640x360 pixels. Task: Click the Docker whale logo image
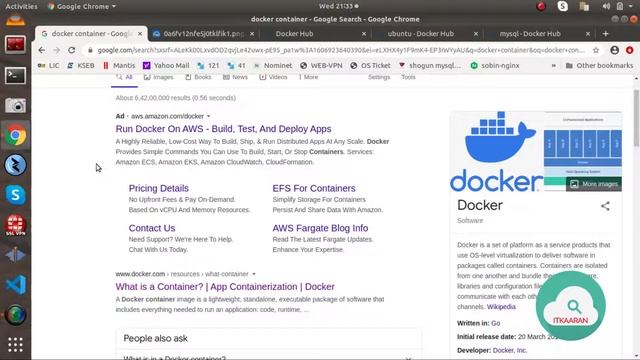[x=497, y=151]
